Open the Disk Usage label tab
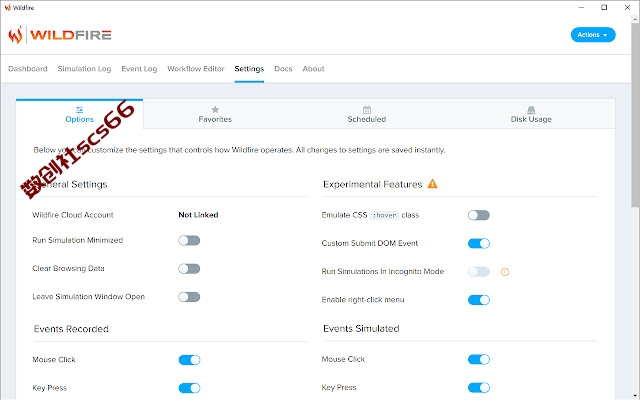 click(x=531, y=119)
